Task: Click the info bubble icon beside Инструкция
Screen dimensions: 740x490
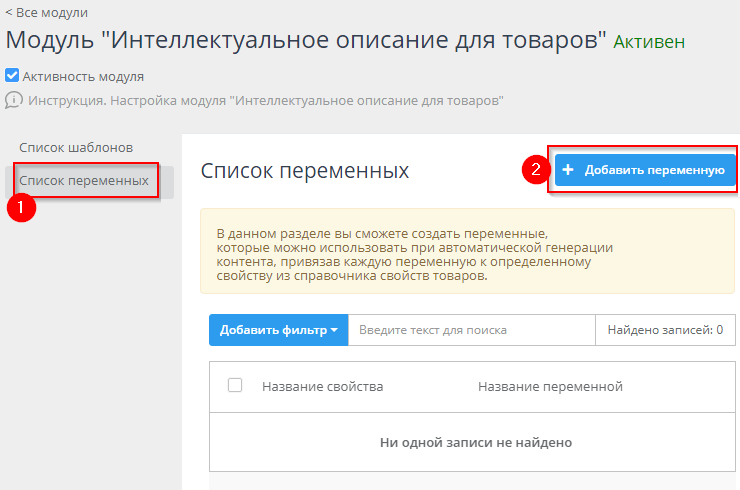Action: tap(14, 100)
